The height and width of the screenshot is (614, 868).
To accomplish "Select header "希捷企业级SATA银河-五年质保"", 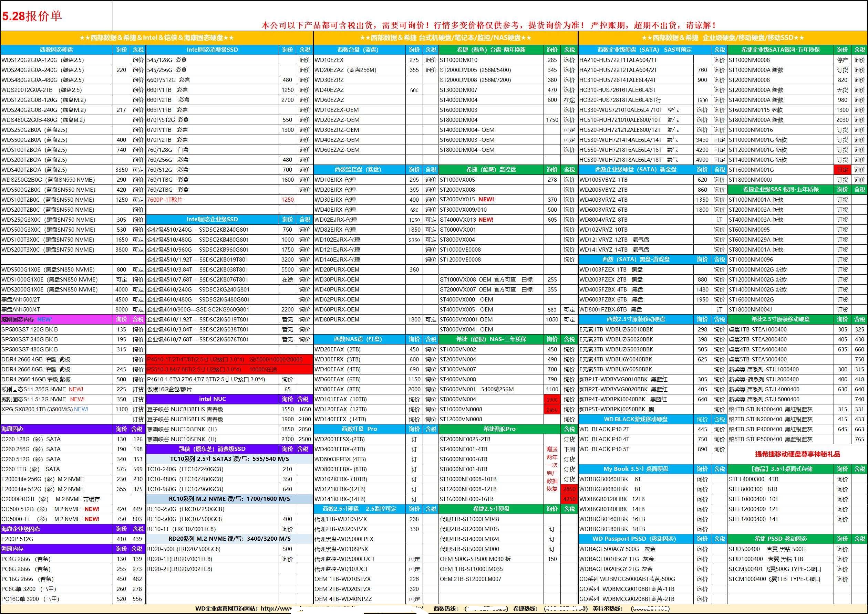I will coord(780,50).
